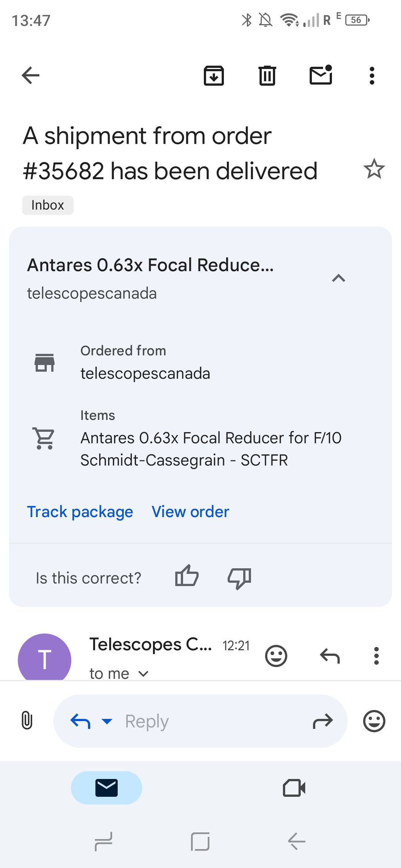Collapse the Antares order summary card
Viewport: 401px width, 868px height.
click(x=338, y=278)
